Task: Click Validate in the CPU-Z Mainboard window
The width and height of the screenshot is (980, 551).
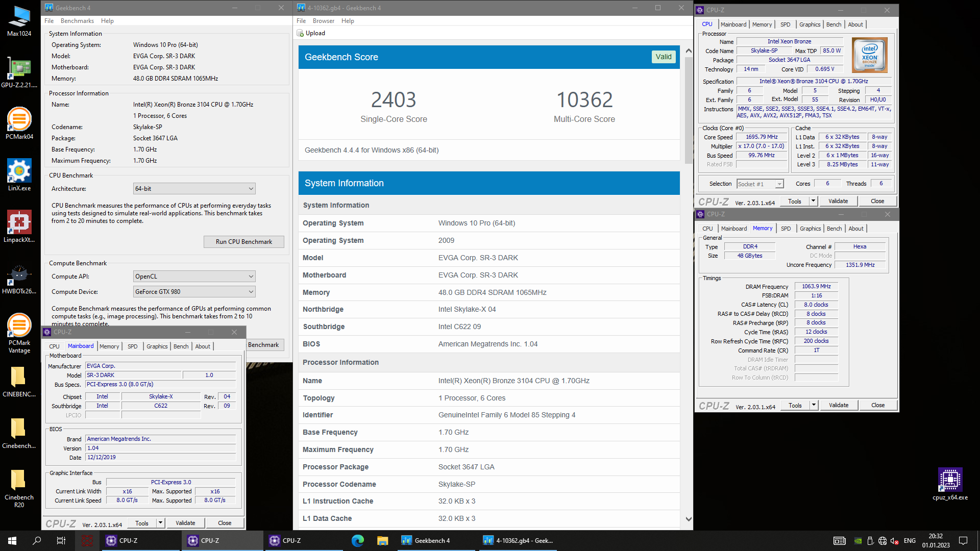Action: tap(185, 523)
